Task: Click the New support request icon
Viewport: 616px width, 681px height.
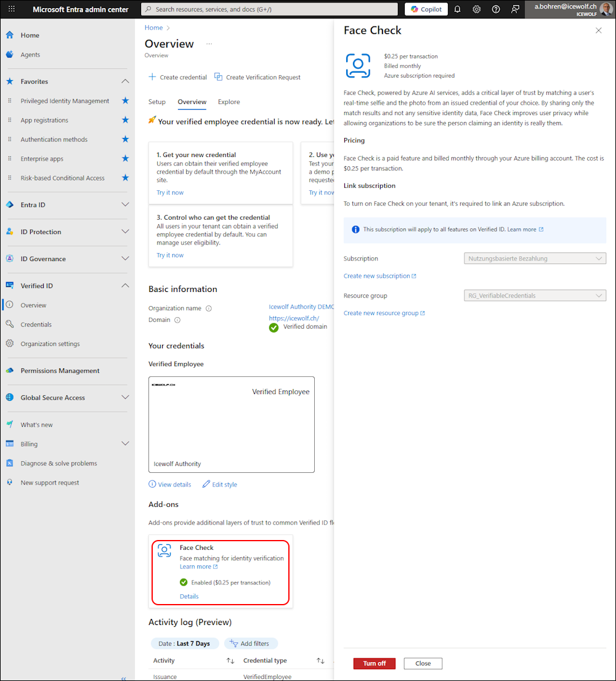Action: (10, 482)
